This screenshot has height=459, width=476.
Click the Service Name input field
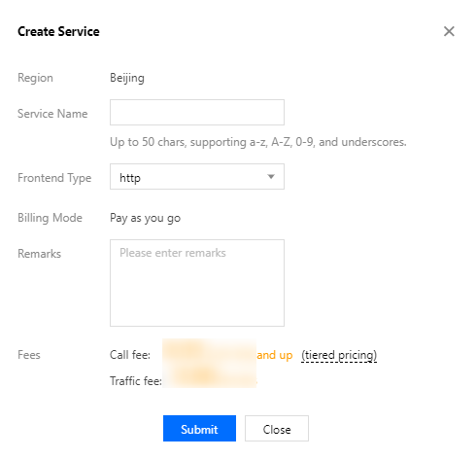pyautogui.click(x=197, y=112)
